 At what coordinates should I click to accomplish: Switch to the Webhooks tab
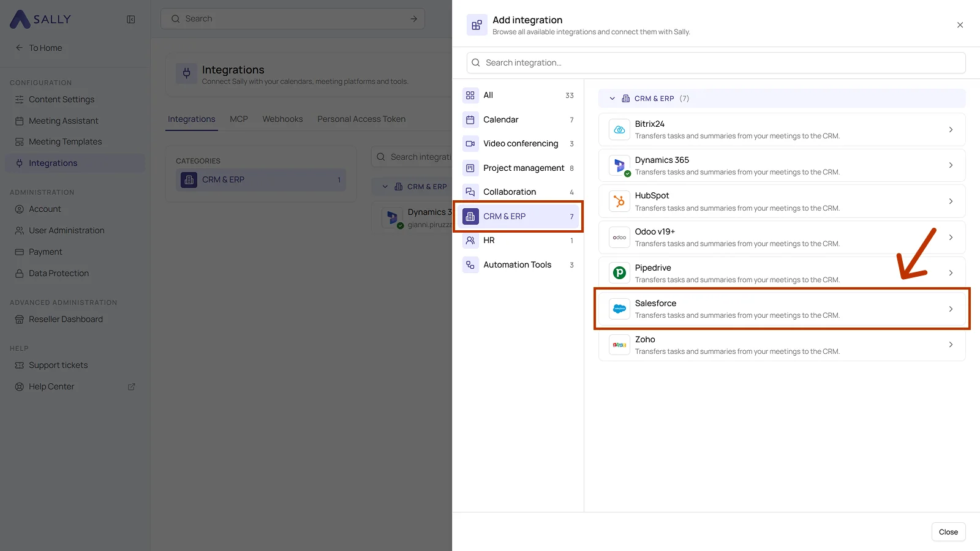tap(282, 119)
